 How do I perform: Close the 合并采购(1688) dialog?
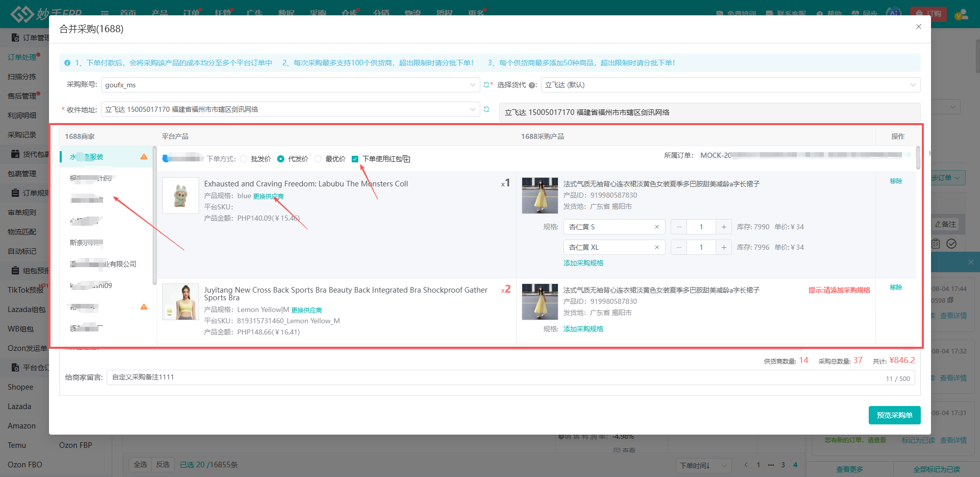coord(918,27)
